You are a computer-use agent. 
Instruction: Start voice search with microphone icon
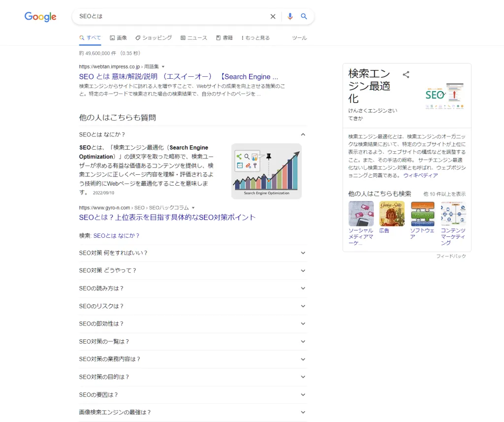click(x=290, y=16)
